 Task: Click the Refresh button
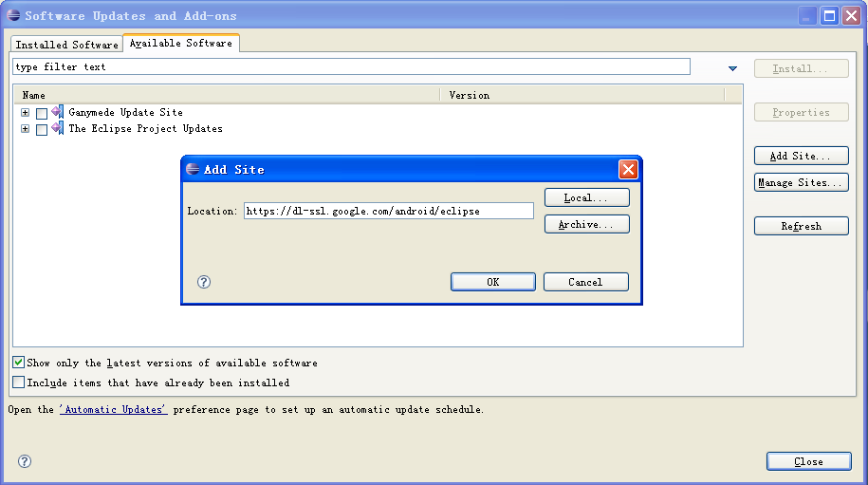tap(801, 226)
